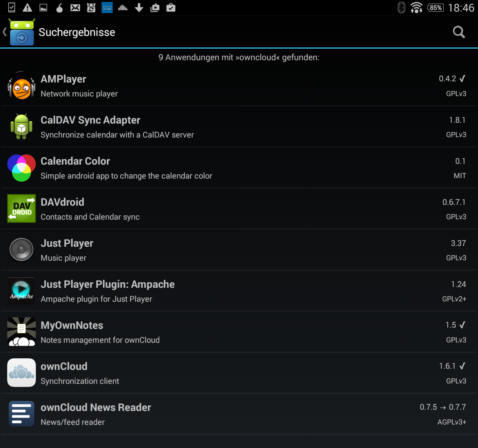This screenshot has width=478, height=448.
Task: Tap the 85% battery indicator
Action: 436,8
